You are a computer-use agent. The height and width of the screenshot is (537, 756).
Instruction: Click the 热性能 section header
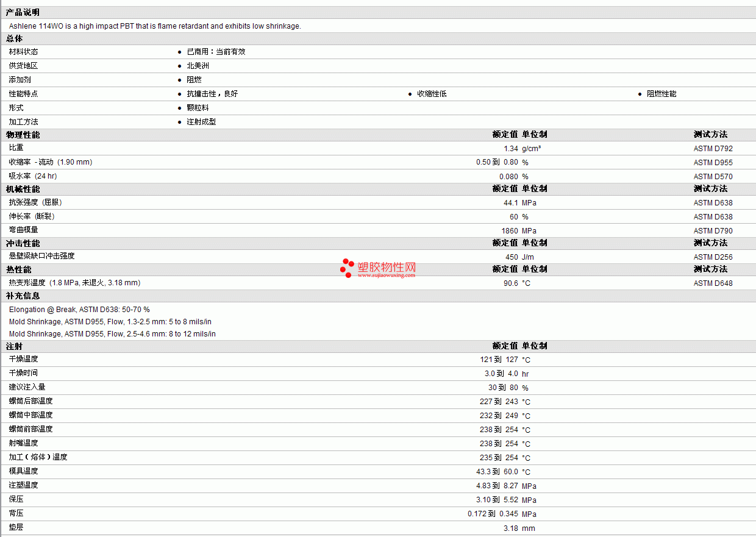click(19, 269)
